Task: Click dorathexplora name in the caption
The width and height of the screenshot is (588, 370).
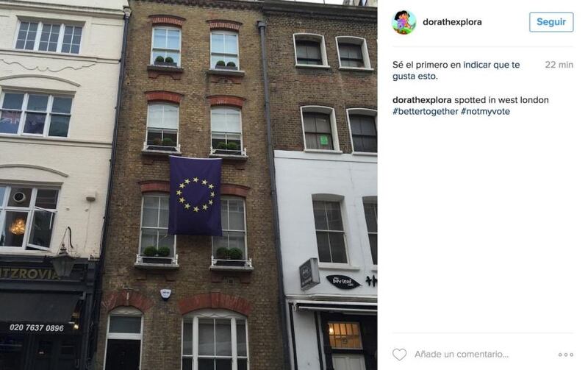Action: coord(422,100)
